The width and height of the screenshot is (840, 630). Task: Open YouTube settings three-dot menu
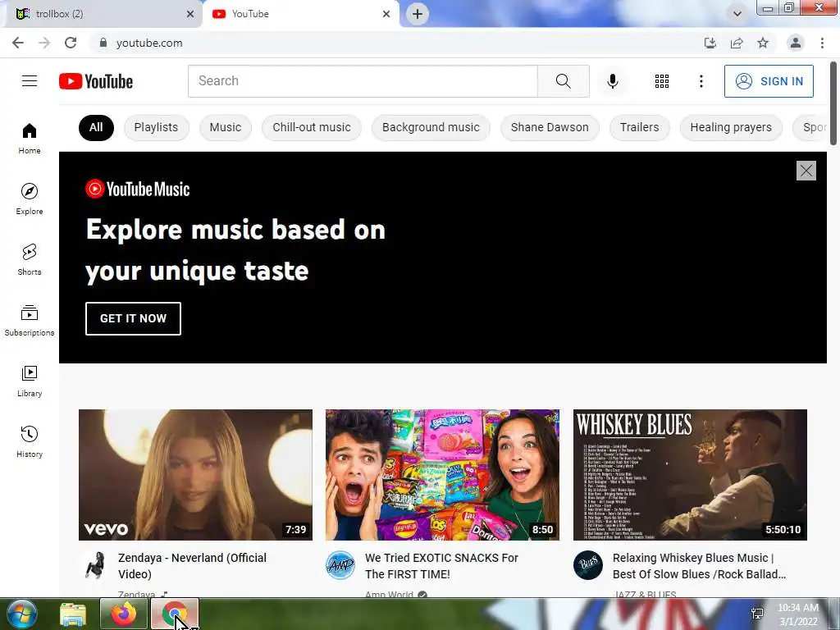point(701,81)
